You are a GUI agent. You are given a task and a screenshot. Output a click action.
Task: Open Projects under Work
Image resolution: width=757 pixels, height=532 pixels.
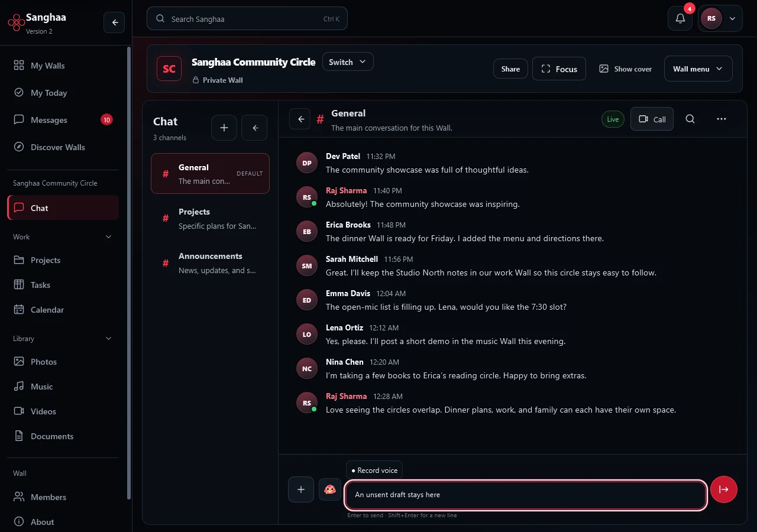[x=63, y=260]
